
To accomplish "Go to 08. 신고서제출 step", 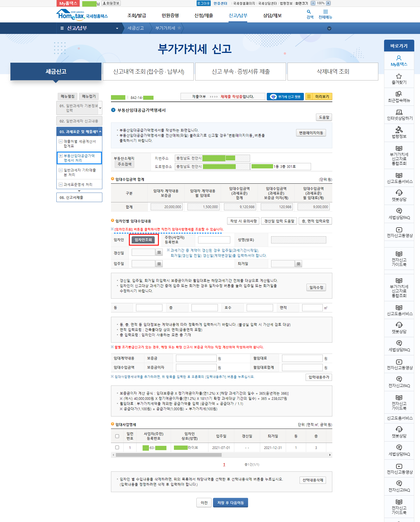I will pos(79,197).
